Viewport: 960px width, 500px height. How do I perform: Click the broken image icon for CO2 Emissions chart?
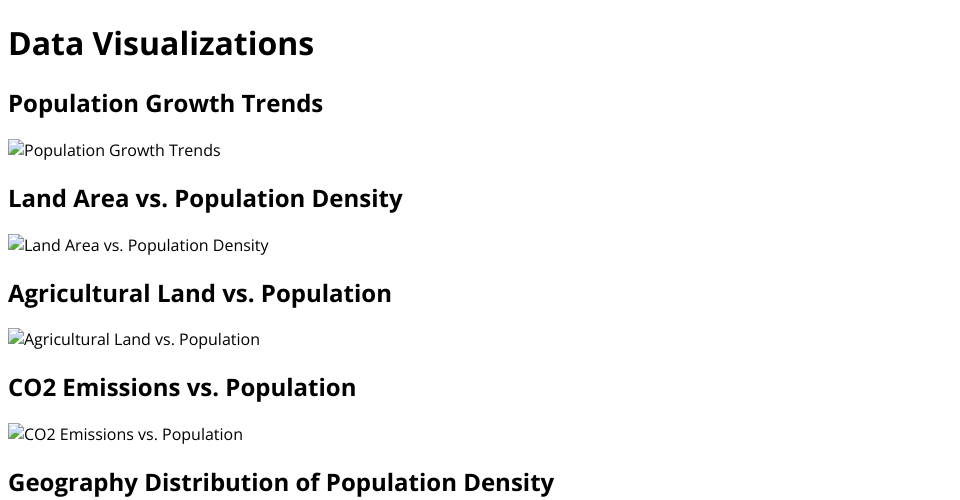(16, 434)
